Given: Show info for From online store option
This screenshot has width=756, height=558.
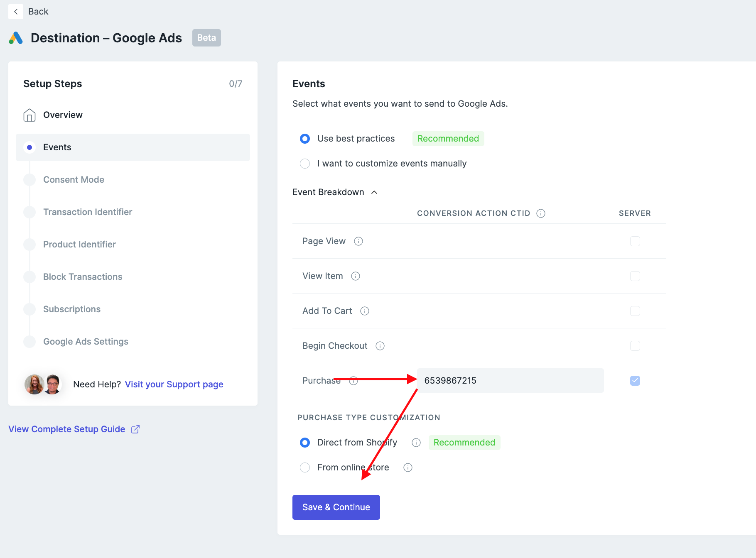Looking at the screenshot, I should tap(408, 467).
